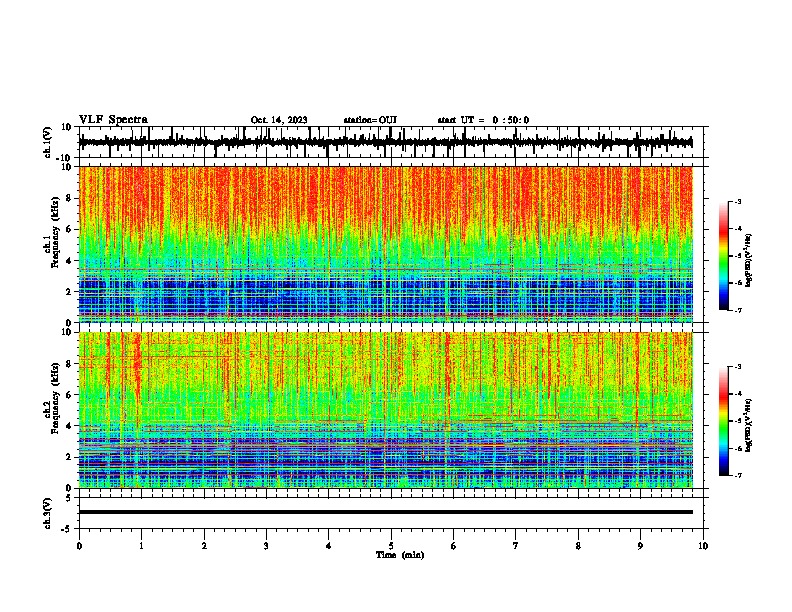Click time axis tick label "1"

[141, 546]
